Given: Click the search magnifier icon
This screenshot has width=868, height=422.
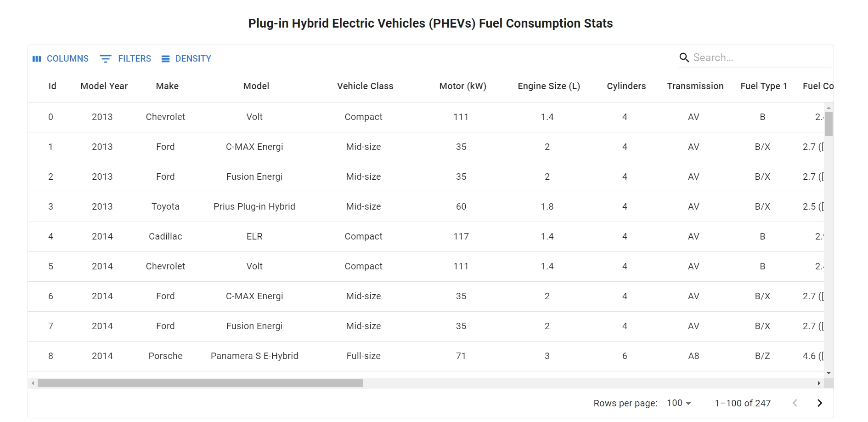Looking at the screenshot, I should coord(684,57).
